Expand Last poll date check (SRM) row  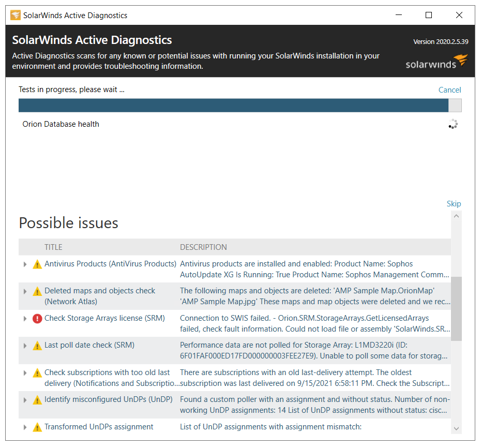[25, 346]
